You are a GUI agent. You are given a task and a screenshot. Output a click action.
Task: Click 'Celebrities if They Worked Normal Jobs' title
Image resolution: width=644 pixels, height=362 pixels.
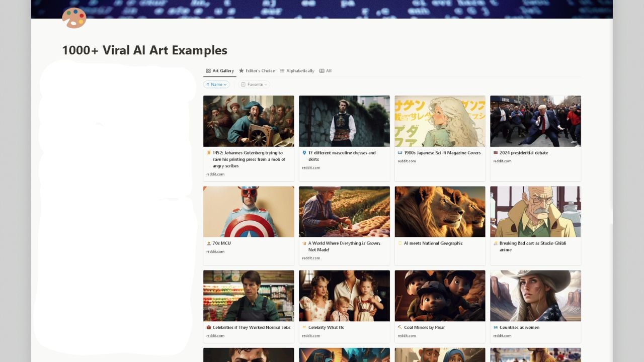pyautogui.click(x=252, y=327)
